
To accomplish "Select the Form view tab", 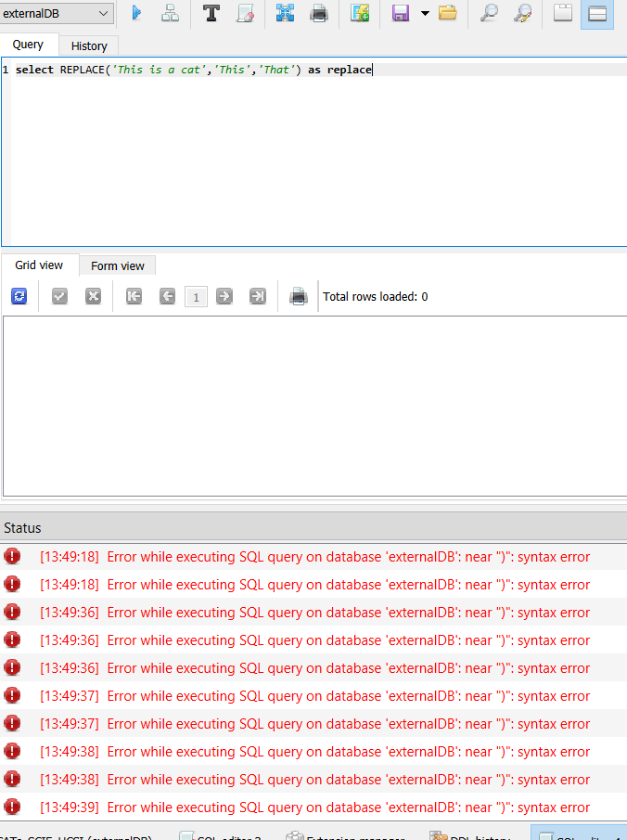I will point(117,266).
